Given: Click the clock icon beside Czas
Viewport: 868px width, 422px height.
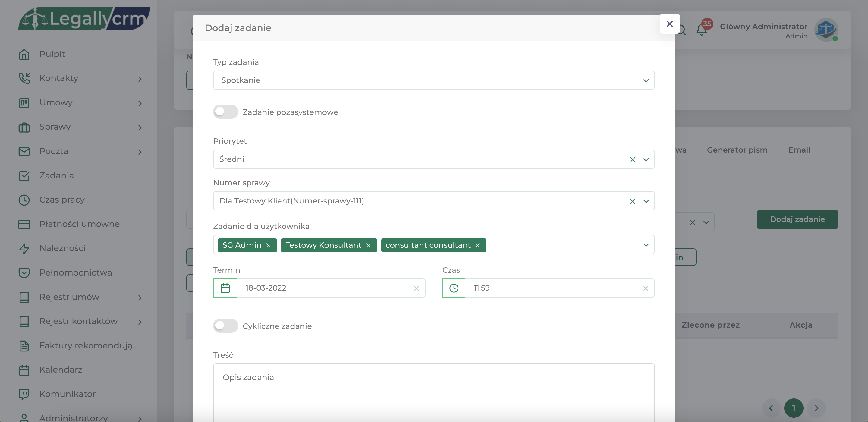Looking at the screenshot, I should (454, 288).
